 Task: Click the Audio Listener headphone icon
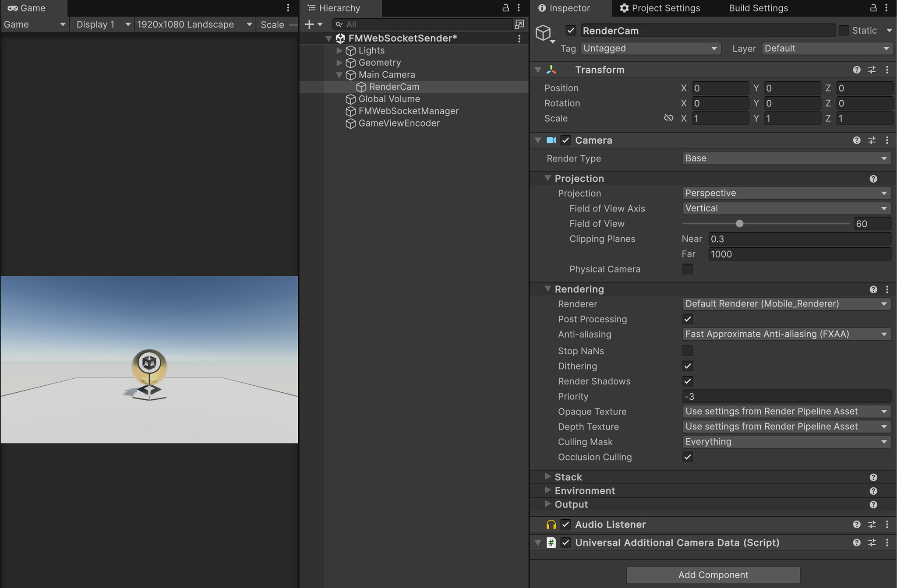tap(551, 524)
